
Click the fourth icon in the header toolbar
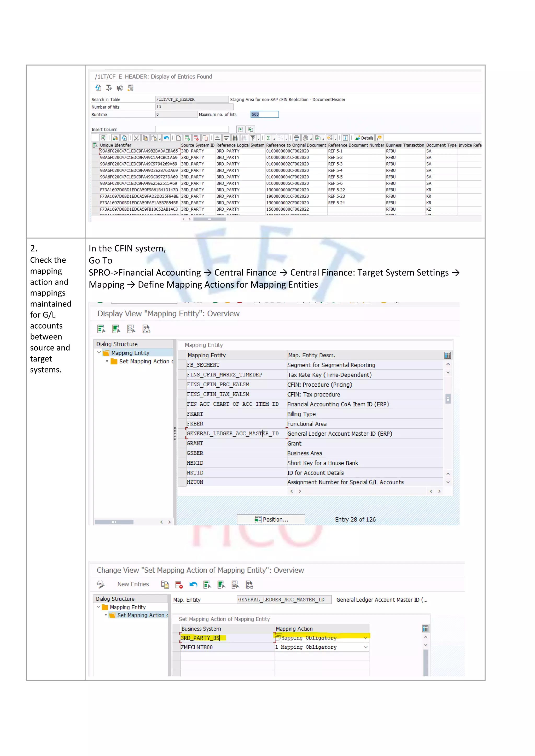tap(131, 88)
